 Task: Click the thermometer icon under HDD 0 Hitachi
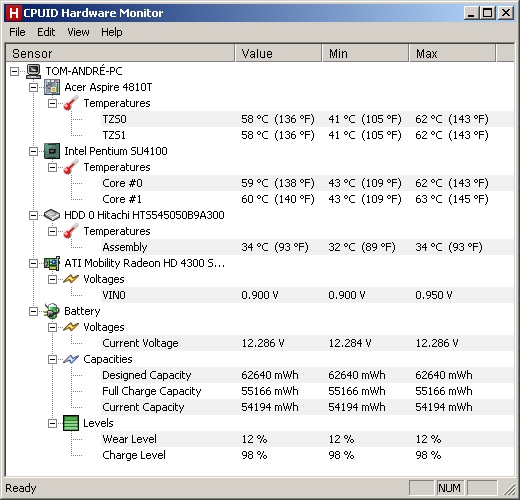[71, 231]
